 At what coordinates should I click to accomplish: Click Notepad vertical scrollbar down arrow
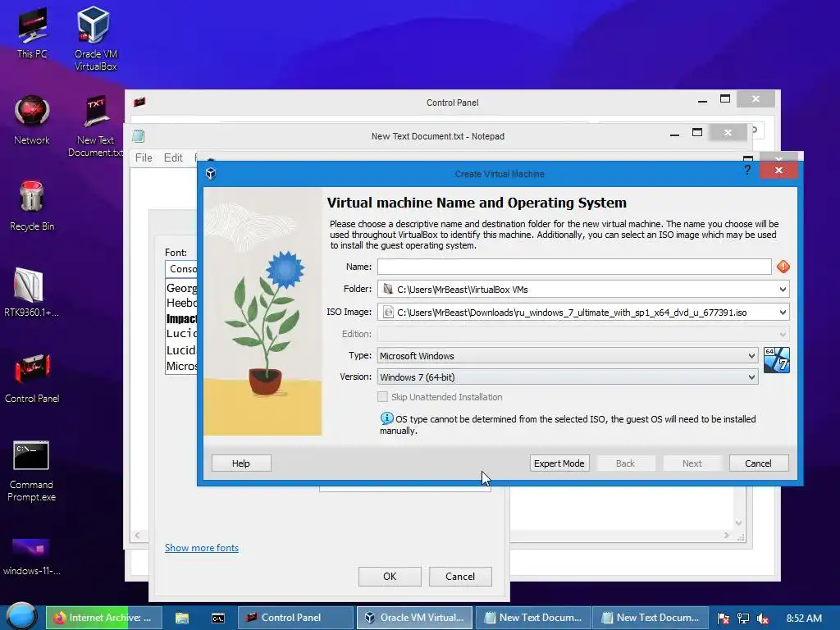pos(739,523)
